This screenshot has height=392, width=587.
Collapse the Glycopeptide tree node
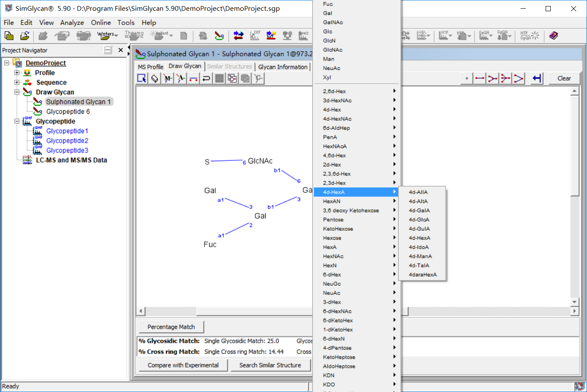point(17,122)
